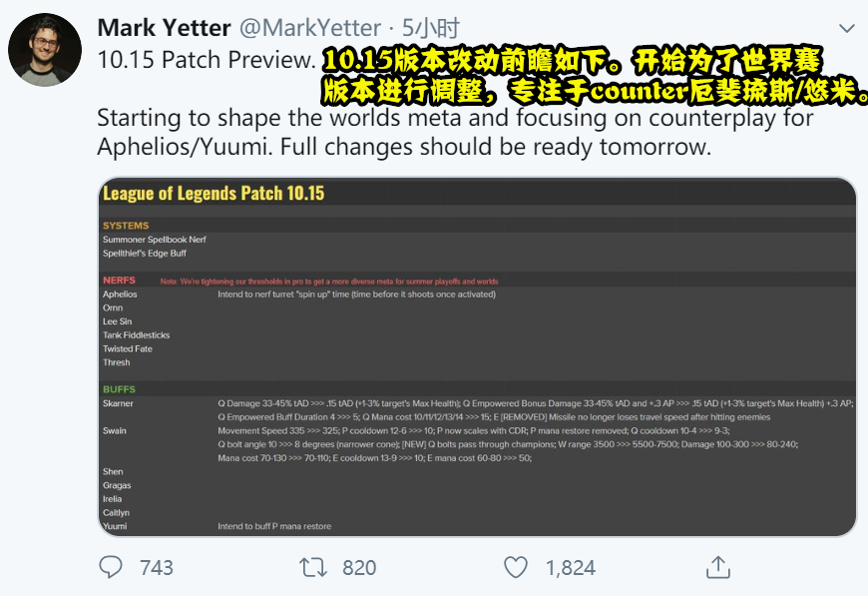The width and height of the screenshot is (868, 596).
Task: Click the 1,824 likes count
Action: pos(570,568)
